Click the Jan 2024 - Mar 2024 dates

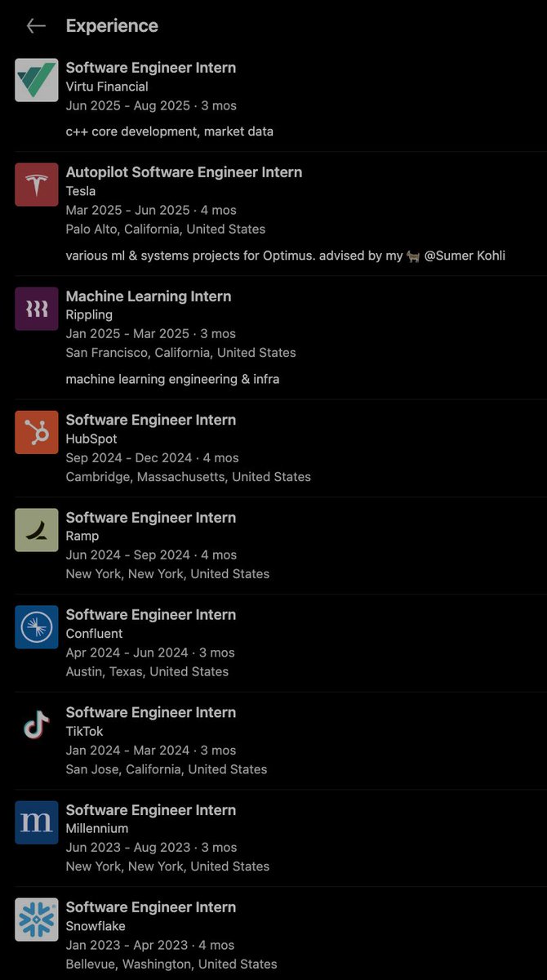click(127, 750)
